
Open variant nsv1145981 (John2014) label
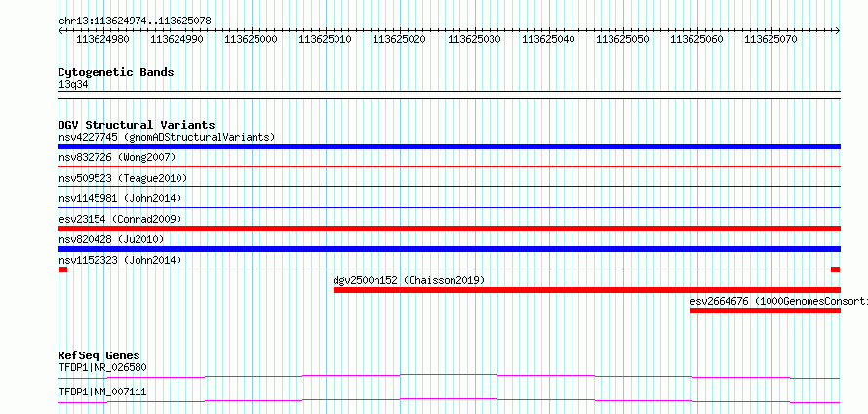pyautogui.click(x=120, y=198)
